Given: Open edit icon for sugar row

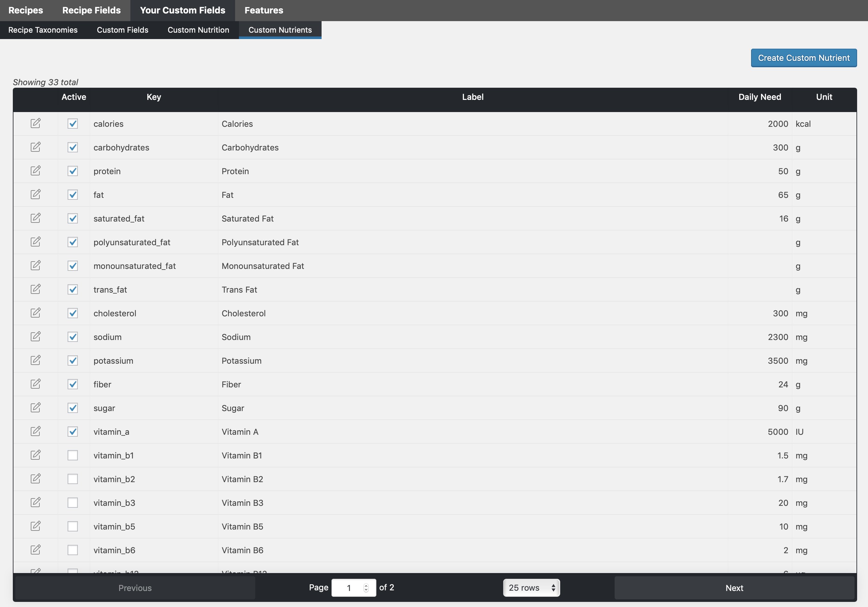Looking at the screenshot, I should (36, 408).
